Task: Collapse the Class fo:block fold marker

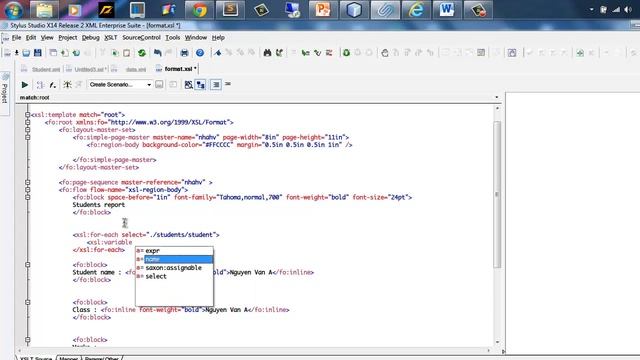Action: [27, 302]
